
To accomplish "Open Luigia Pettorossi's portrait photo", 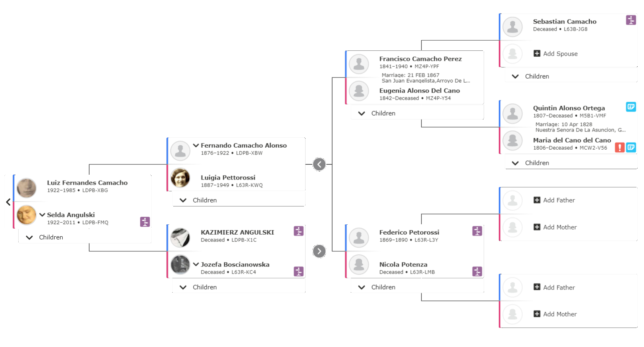I will coord(181,177).
